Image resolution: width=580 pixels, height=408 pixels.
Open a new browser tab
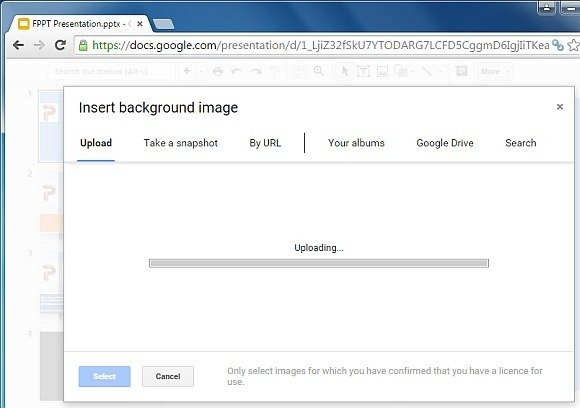163,24
